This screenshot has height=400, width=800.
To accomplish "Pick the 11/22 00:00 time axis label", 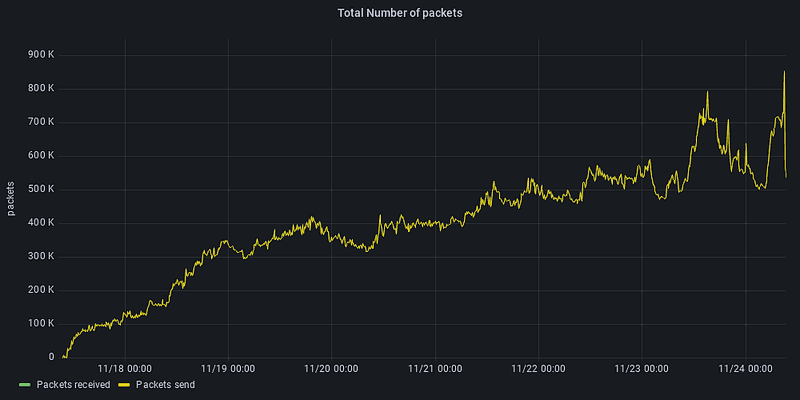I will (x=537, y=369).
